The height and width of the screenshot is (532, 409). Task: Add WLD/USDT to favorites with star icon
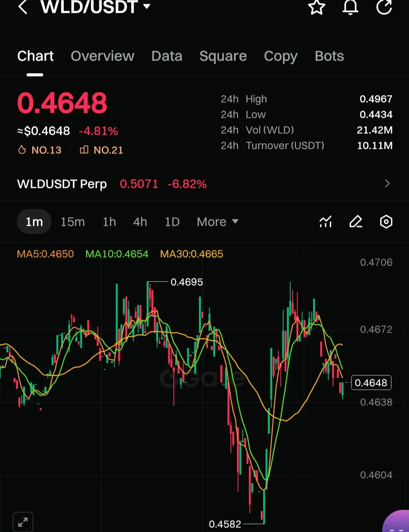[317, 7]
